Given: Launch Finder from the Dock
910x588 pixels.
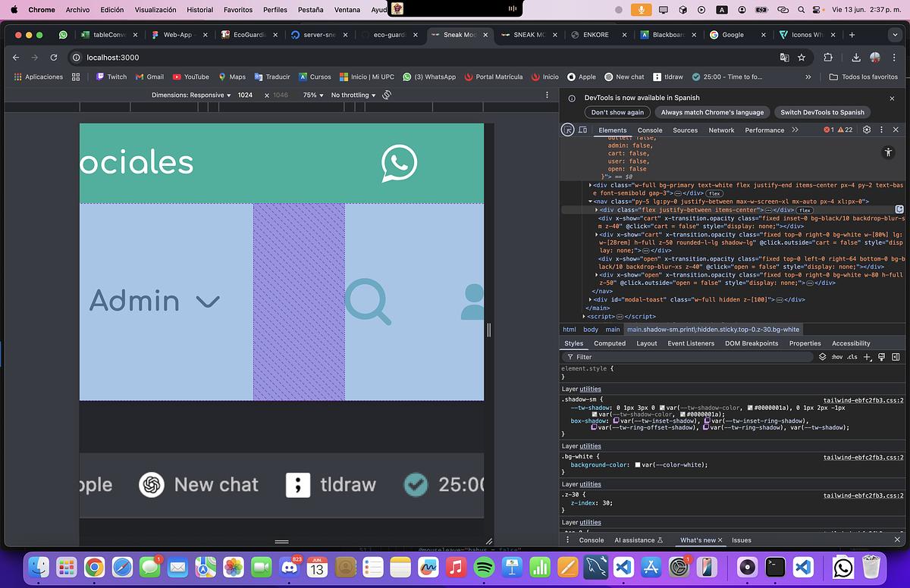Looking at the screenshot, I should (x=38, y=567).
